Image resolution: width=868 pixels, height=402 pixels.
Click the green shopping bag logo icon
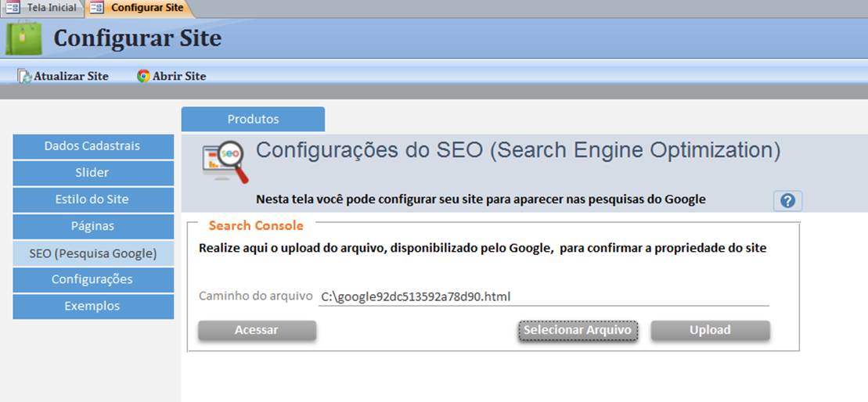(23, 38)
